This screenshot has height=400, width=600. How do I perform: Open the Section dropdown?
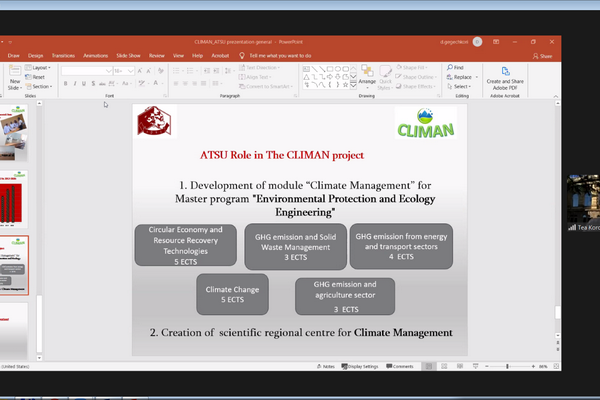pyautogui.click(x=41, y=86)
